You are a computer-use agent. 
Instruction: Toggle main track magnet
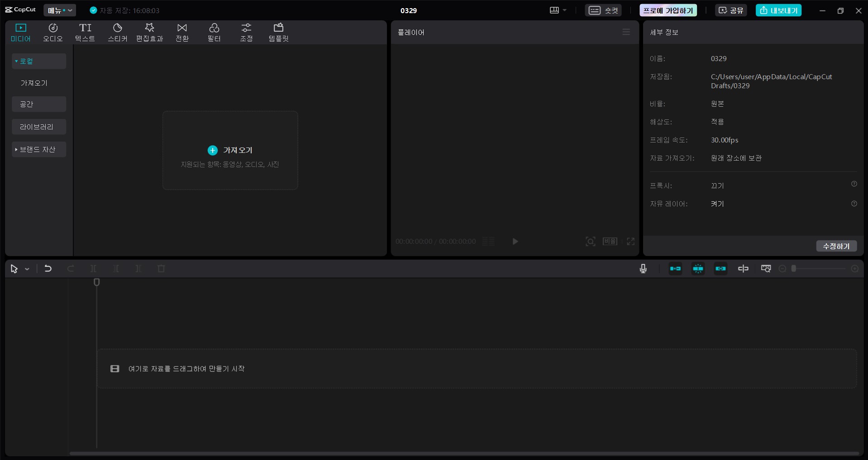click(x=675, y=269)
